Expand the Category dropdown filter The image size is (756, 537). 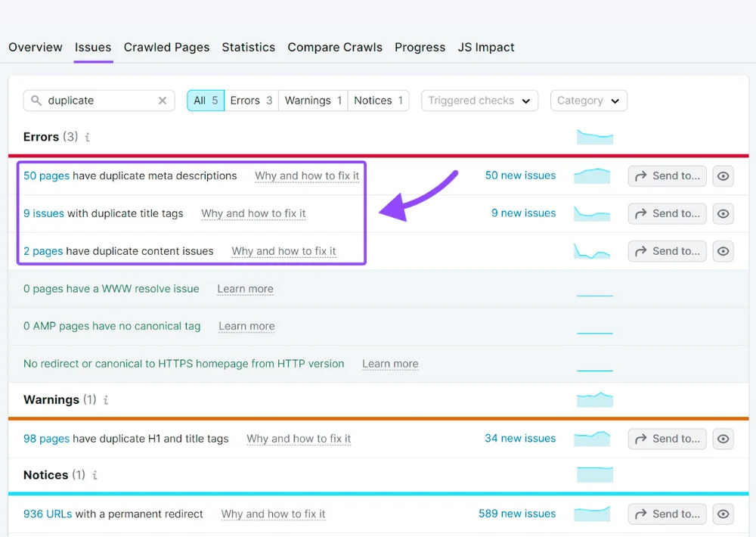point(588,101)
